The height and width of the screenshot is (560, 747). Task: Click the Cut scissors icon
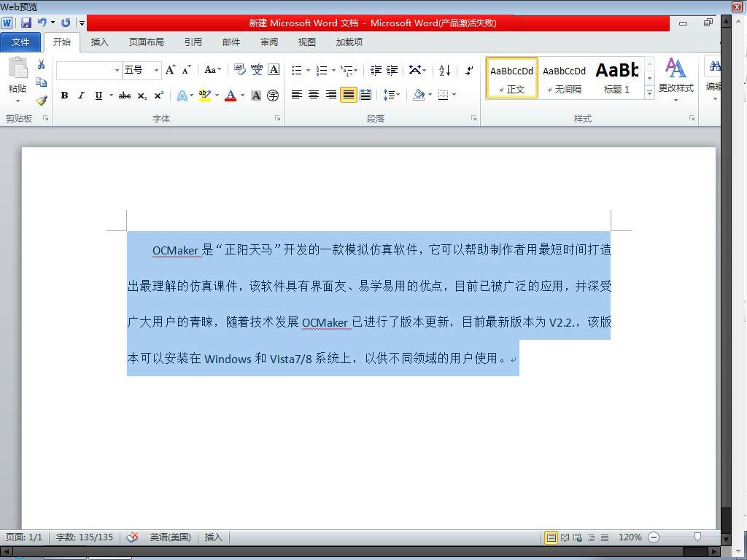click(x=42, y=64)
